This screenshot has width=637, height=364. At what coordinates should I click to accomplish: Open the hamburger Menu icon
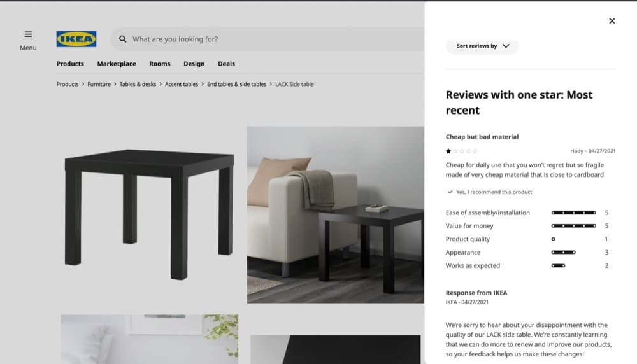(28, 34)
